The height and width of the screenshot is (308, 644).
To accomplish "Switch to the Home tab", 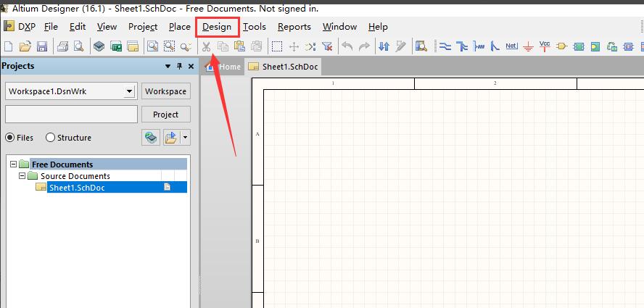I will (223, 67).
